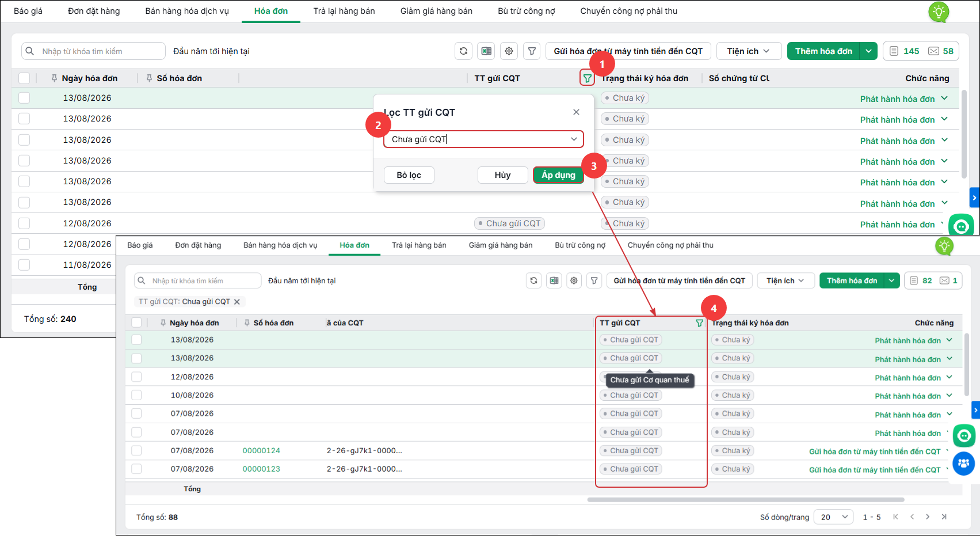Click lightbulb icon in top window

tap(939, 12)
